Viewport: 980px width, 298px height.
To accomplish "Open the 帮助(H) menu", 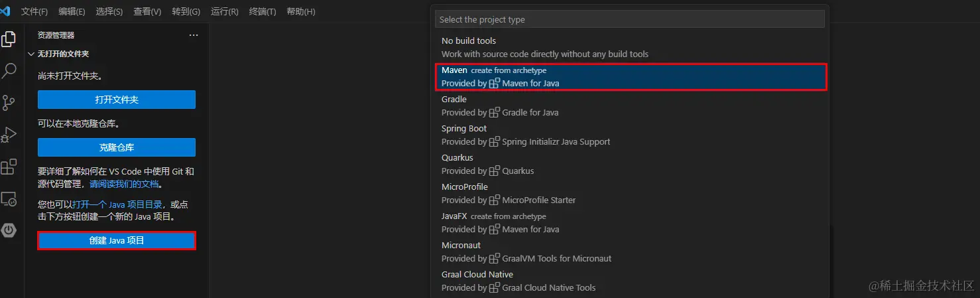I will tap(301, 12).
